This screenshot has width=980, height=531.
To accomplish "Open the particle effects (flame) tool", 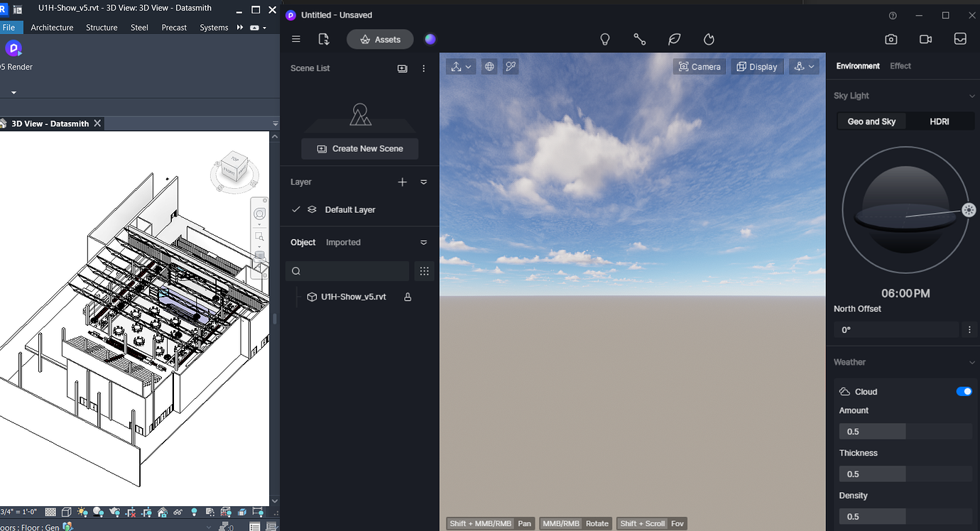I will [709, 39].
